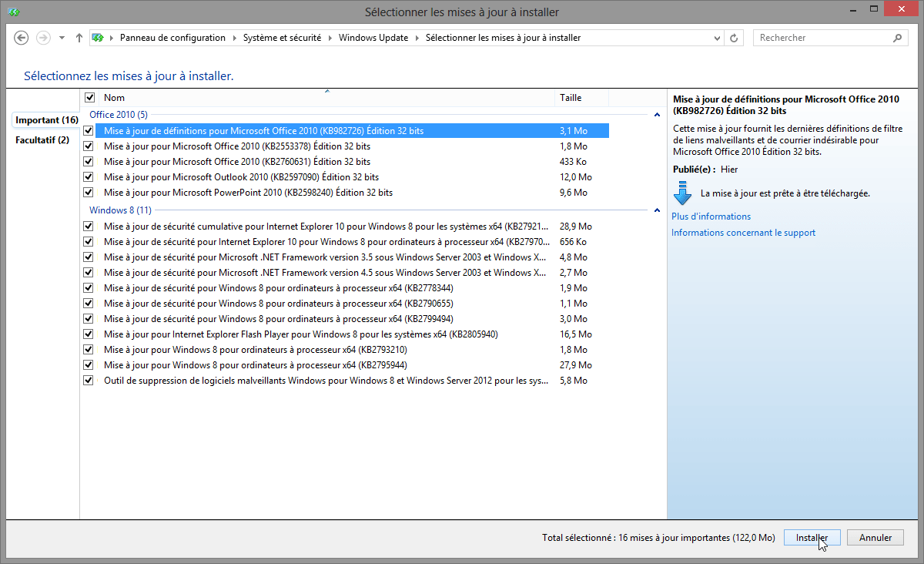Expand arrow after Système et sécurité
924x564 pixels.
click(330, 38)
